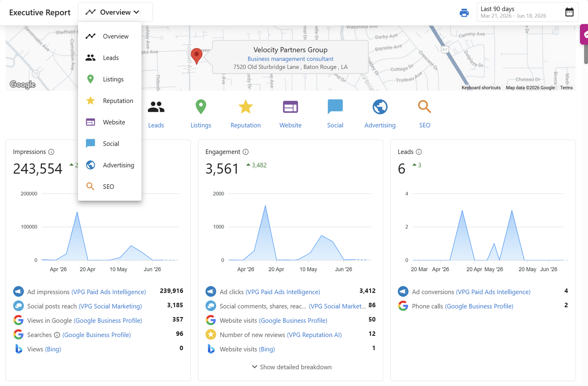Select Overview in the dropdown menu
Image resolution: width=588 pixels, height=386 pixels.
click(x=110, y=36)
